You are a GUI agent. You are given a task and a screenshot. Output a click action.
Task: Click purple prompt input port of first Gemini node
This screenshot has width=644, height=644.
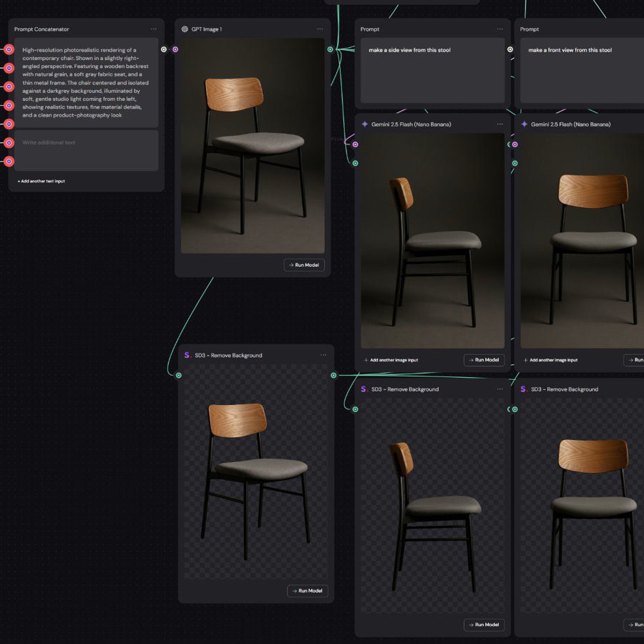pyautogui.click(x=355, y=144)
